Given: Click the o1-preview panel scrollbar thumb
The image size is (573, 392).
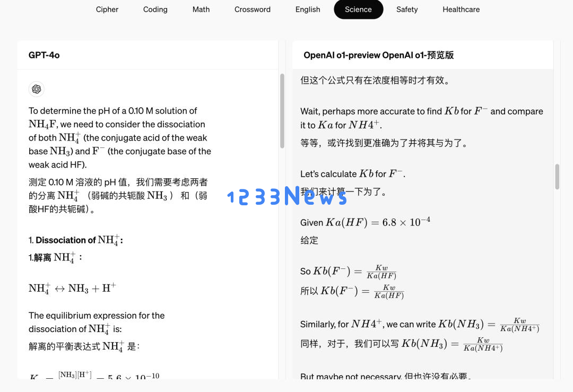Looking at the screenshot, I should tap(557, 177).
